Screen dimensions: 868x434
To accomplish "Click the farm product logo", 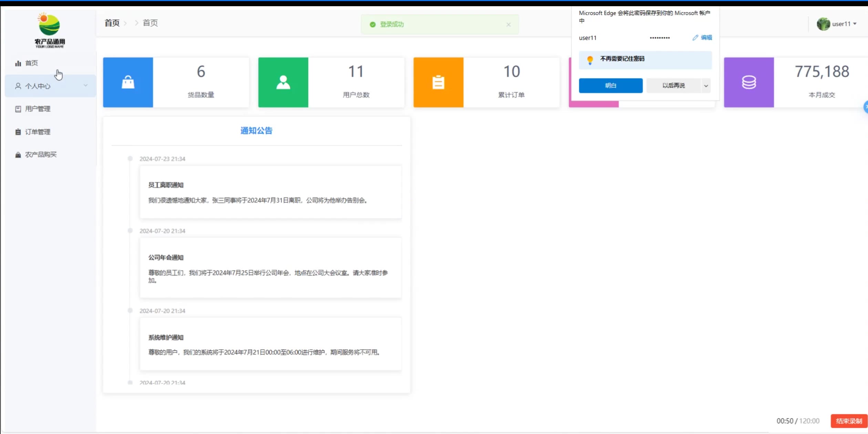I will (49, 30).
